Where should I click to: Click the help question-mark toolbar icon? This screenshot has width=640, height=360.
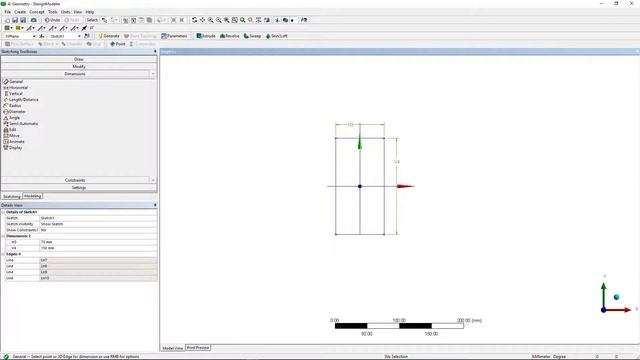click(x=304, y=20)
